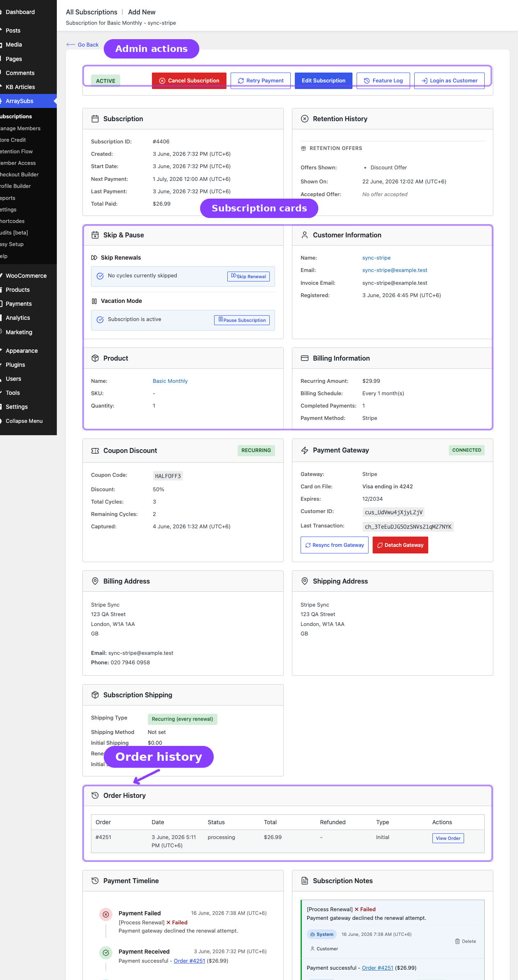Open Order #4251 link in Subscription Notes

click(x=378, y=968)
